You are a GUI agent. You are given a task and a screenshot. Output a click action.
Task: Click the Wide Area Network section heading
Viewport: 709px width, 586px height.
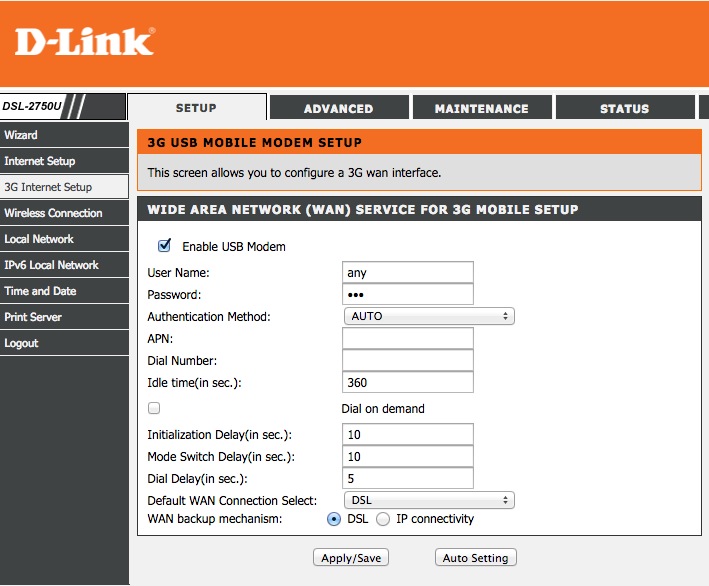pos(363,209)
